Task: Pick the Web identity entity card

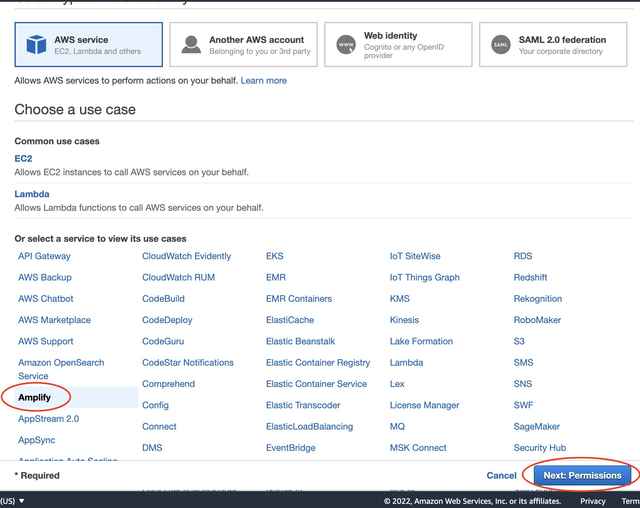Action: [x=398, y=44]
